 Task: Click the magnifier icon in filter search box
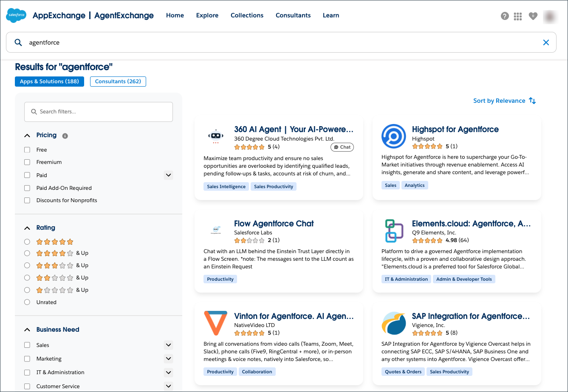tap(34, 112)
